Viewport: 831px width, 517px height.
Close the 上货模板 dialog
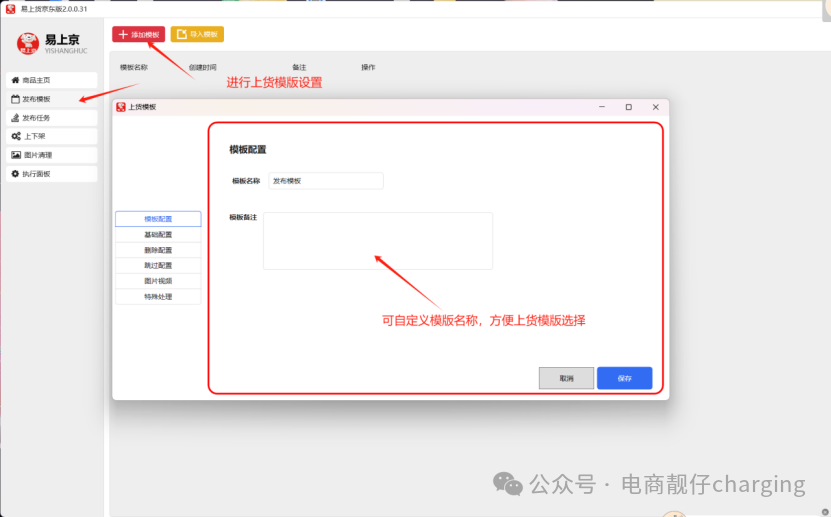click(x=656, y=107)
